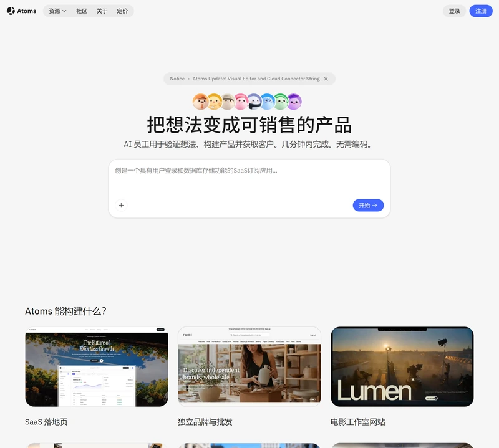Image resolution: width=499 pixels, height=448 pixels.
Task: Expand the 资源 dropdown menu
Action: [x=57, y=11]
